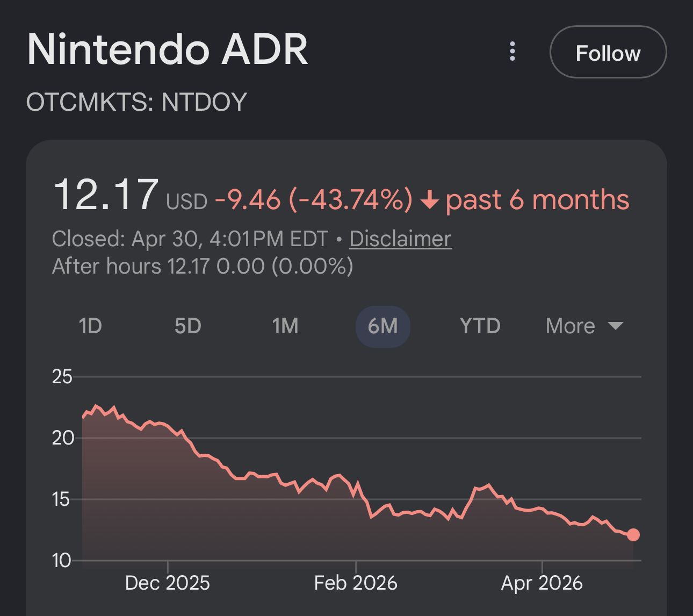Select the 6M time range tab
The width and height of the screenshot is (693, 616).
tap(383, 326)
